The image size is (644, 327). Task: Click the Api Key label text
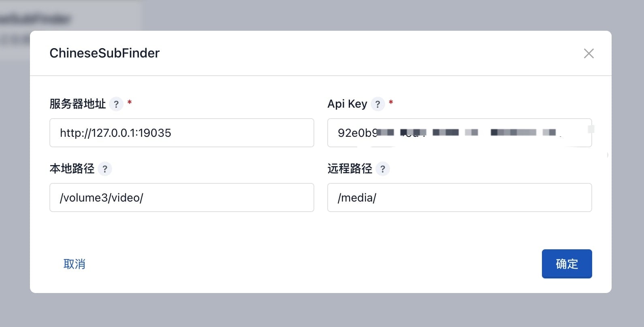[347, 104]
